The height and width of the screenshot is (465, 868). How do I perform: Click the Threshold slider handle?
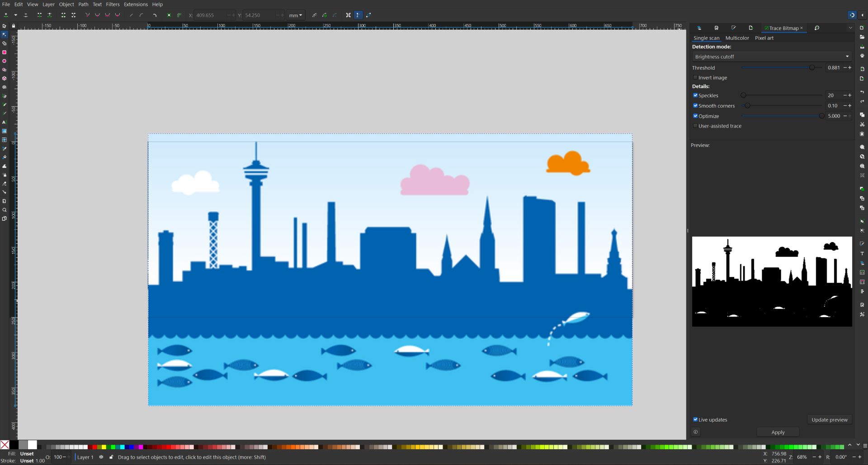(x=812, y=68)
